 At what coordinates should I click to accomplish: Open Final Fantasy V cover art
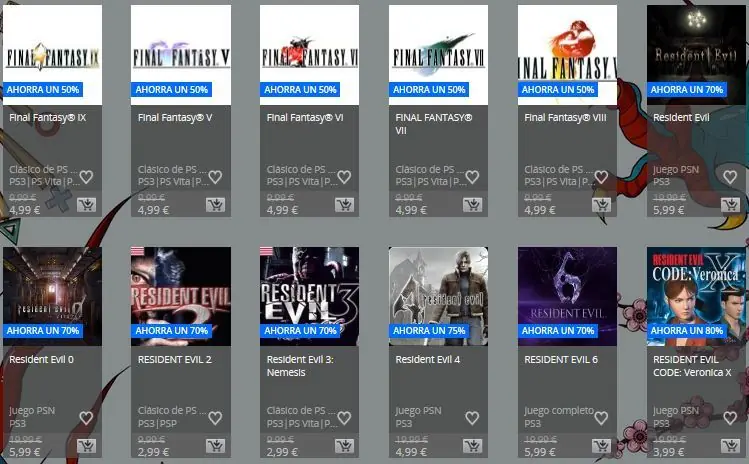181,55
